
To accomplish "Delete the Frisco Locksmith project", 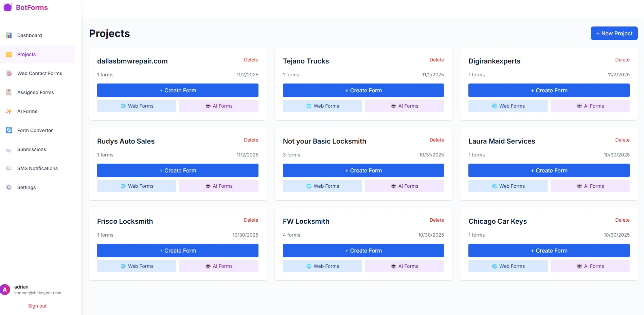I will click(251, 220).
